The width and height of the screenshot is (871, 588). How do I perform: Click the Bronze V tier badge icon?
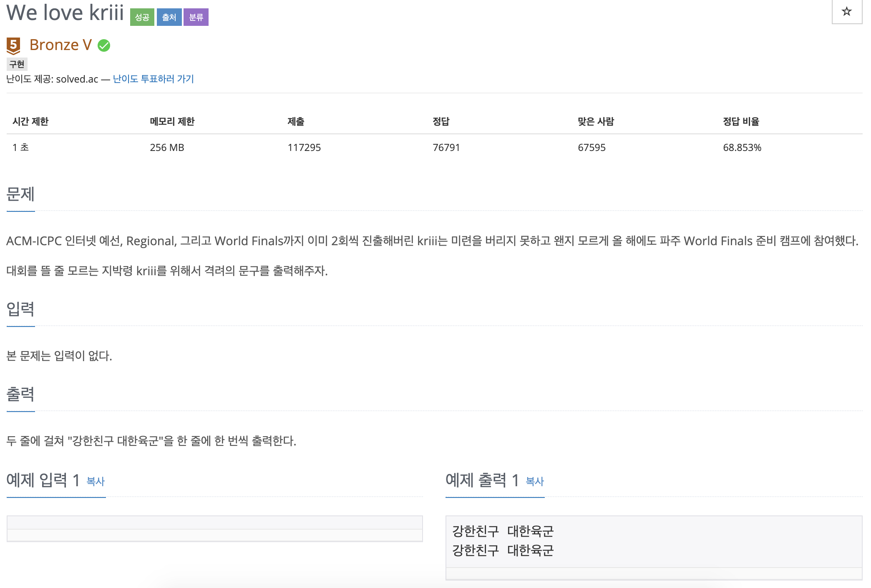pyautogui.click(x=13, y=45)
